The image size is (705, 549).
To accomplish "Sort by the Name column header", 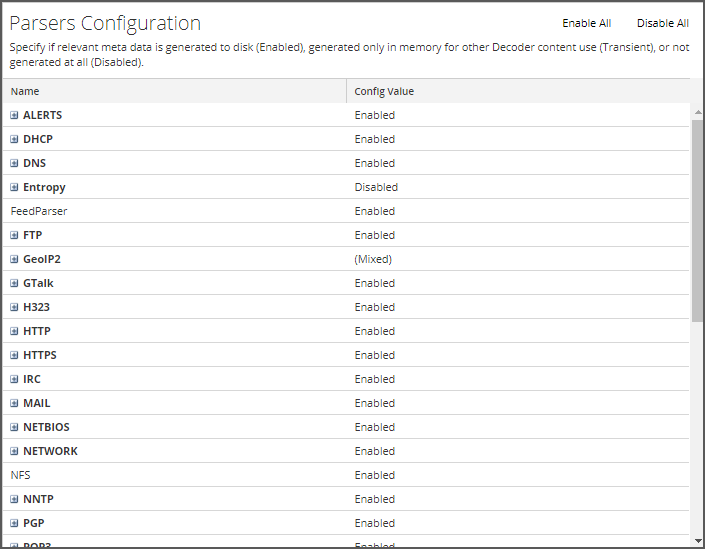I will (x=25, y=91).
